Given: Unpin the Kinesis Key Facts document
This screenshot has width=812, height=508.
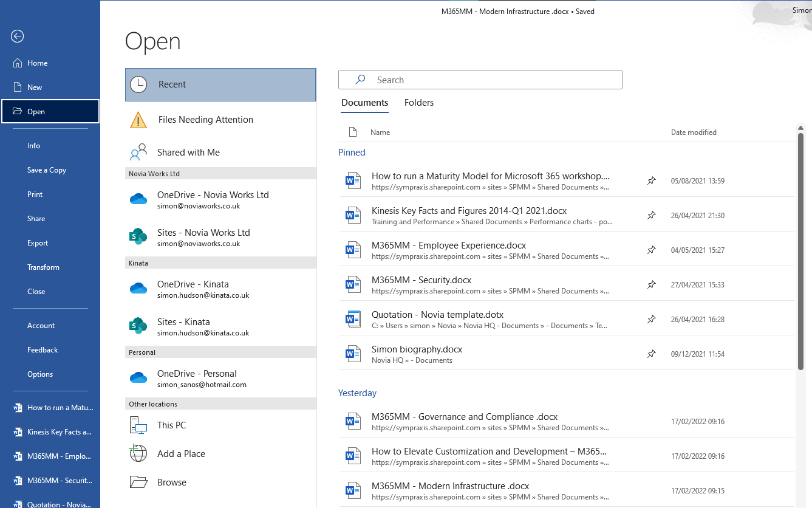Looking at the screenshot, I should pos(651,215).
